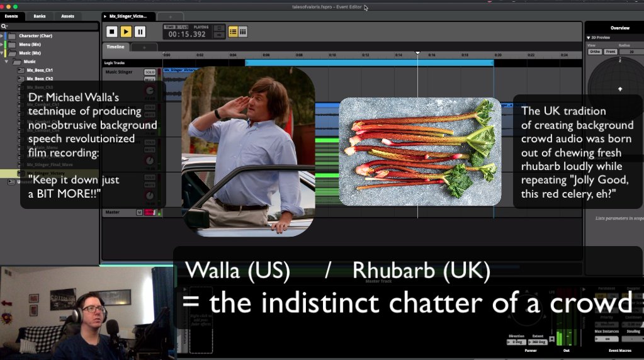Add a parameter sheet via plus next to Timeline
Screen dimensions: 644x360
(x=144, y=48)
